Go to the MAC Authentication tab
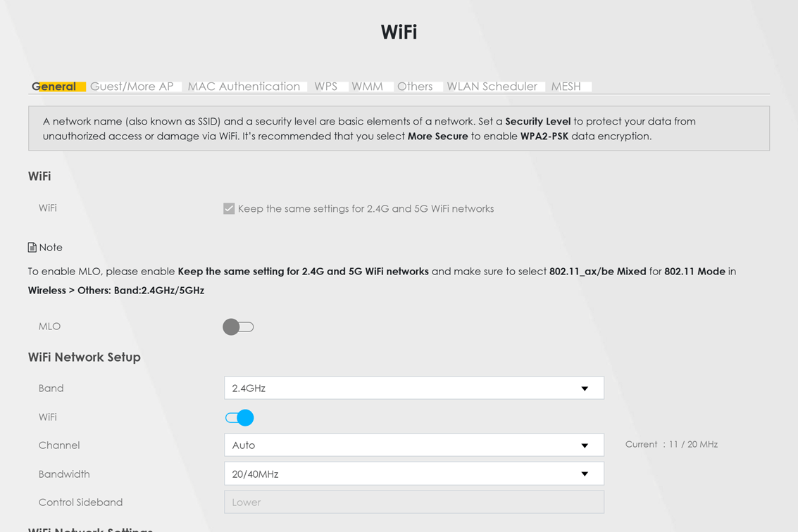 point(244,87)
